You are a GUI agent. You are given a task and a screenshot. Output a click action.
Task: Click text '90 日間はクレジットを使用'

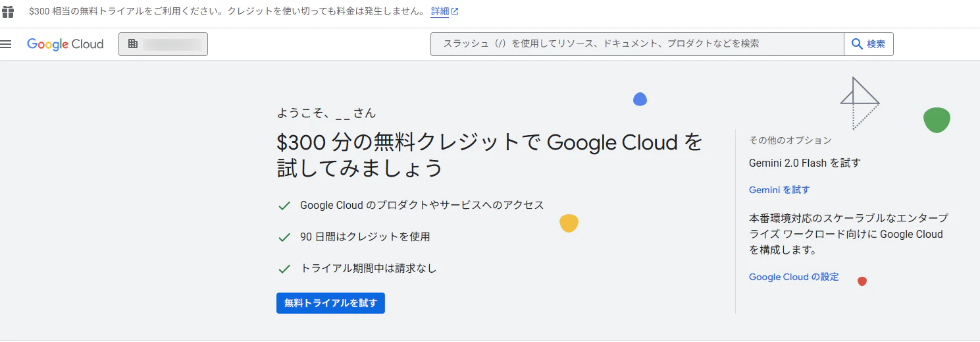point(365,237)
